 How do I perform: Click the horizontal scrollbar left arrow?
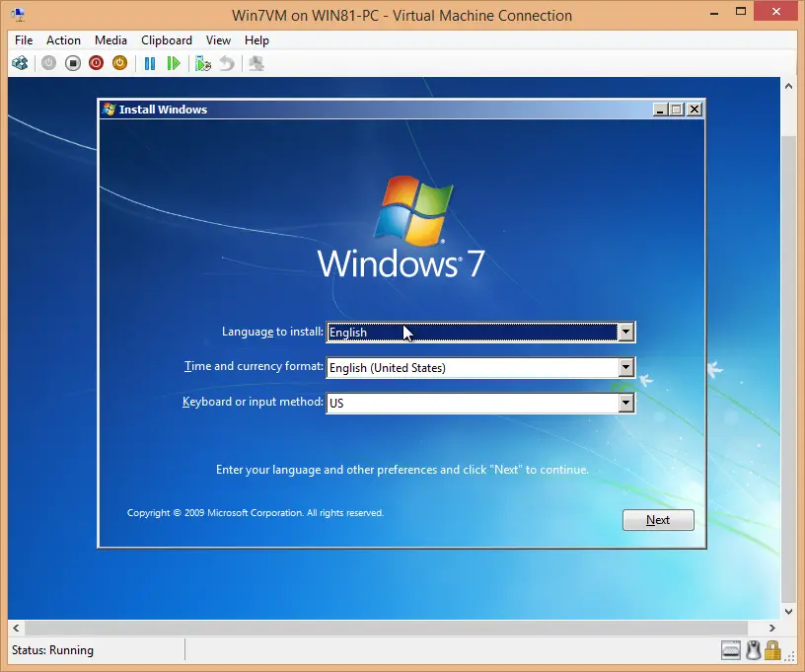tap(17, 628)
